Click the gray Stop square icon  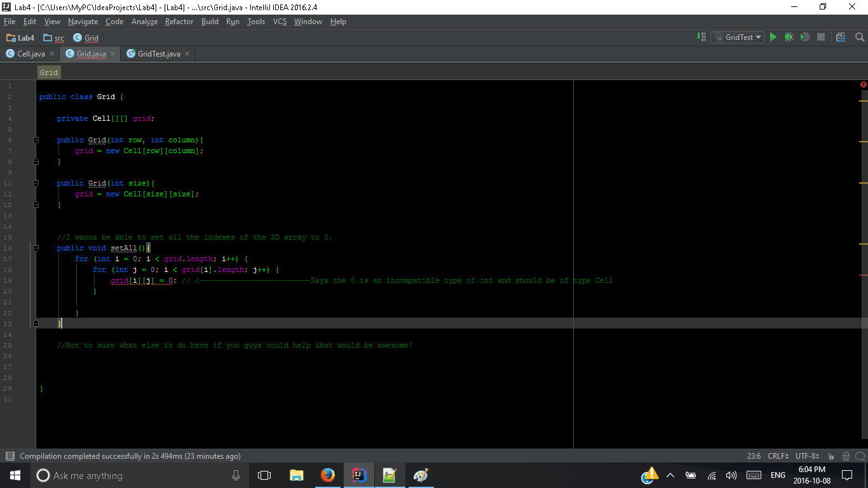(x=821, y=37)
